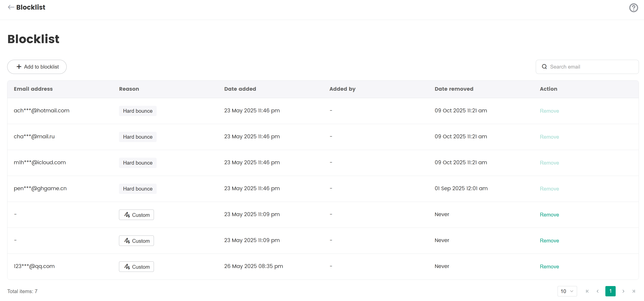This screenshot has height=301, width=644.
Task: Go to the first page icon
Action: coord(587,291)
